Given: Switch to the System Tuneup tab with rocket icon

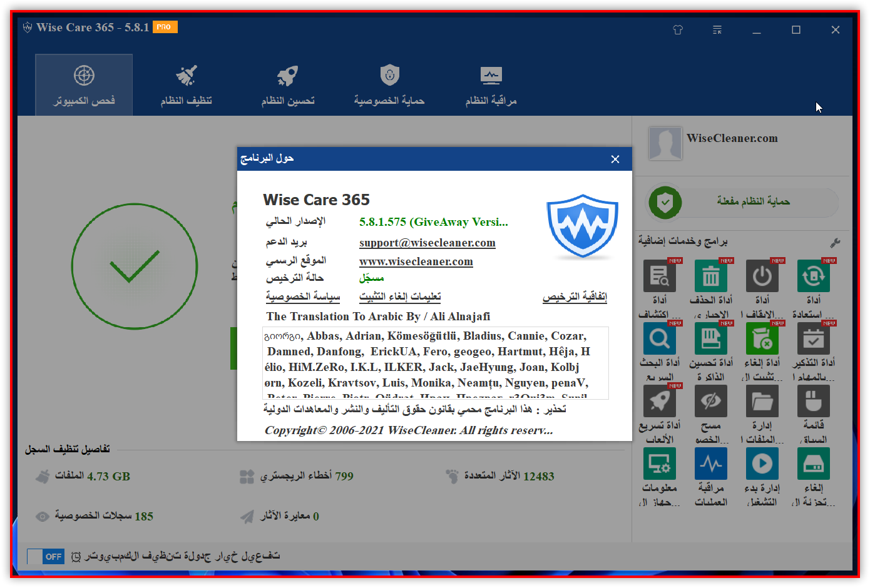Looking at the screenshot, I should pyautogui.click(x=287, y=84).
